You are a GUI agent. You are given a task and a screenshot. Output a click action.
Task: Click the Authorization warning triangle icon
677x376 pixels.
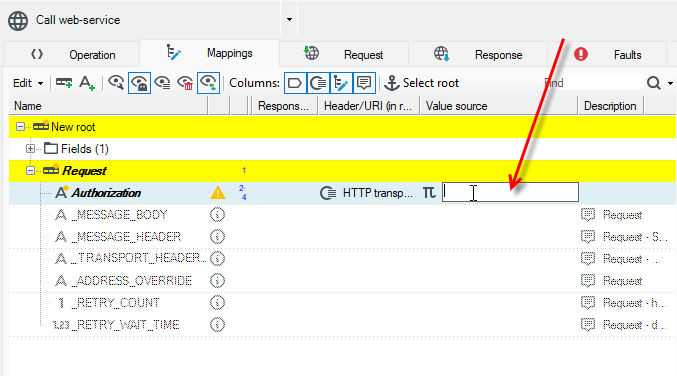(x=218, y=193)
